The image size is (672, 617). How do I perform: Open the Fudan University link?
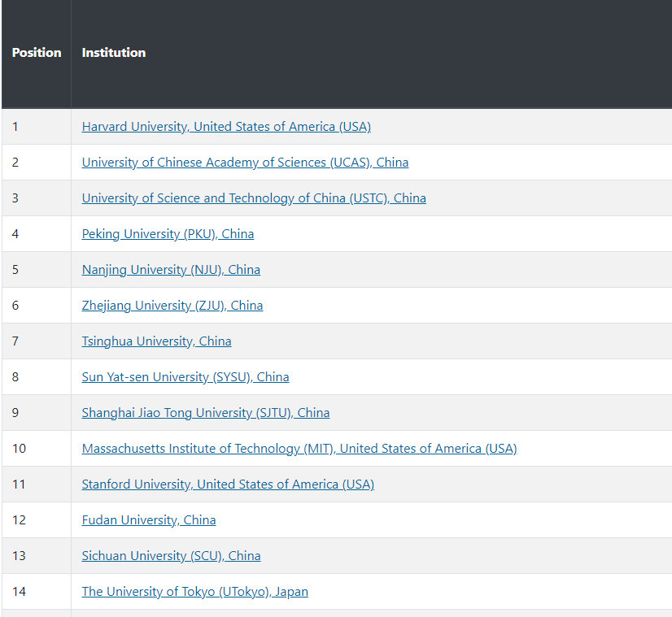(x=149, y=519)
